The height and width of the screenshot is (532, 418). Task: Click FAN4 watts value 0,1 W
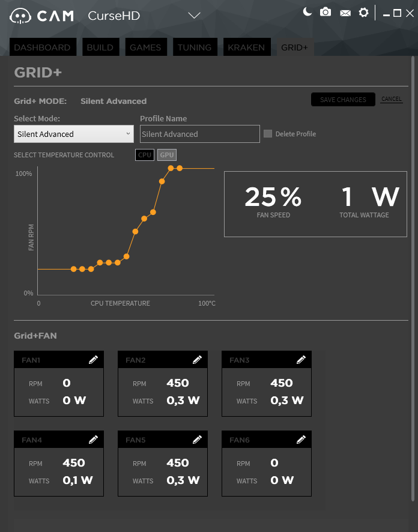point(77,480)
